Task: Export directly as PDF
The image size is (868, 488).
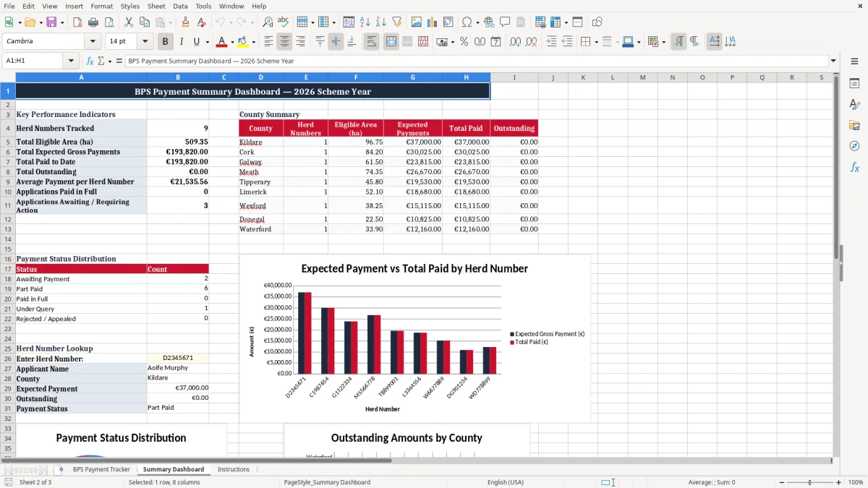Action: point(77,22)
